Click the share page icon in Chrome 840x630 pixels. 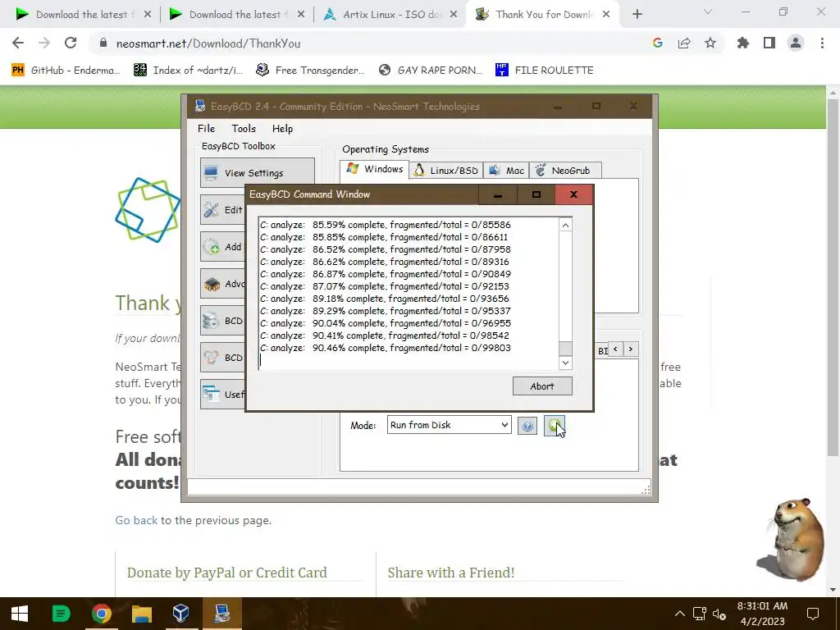click(684, 43)
